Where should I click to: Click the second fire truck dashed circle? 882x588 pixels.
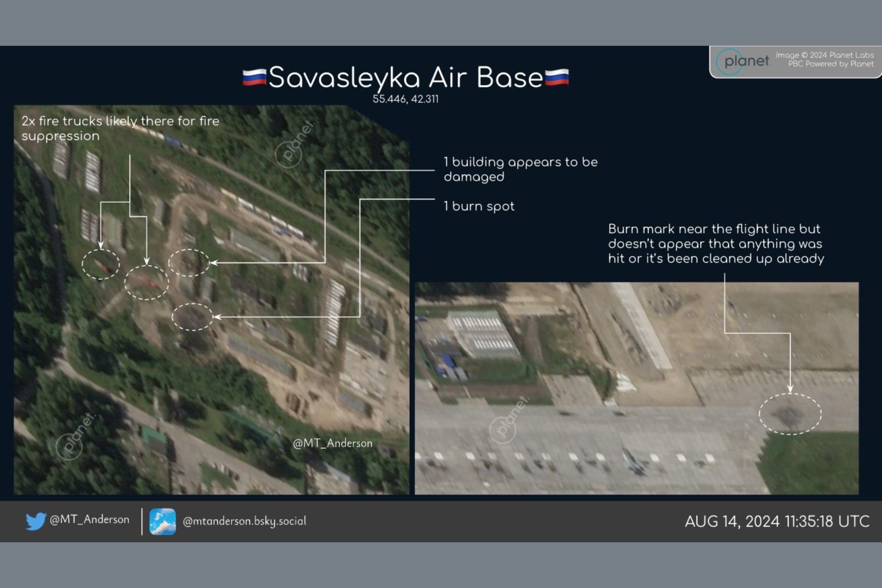147,283
